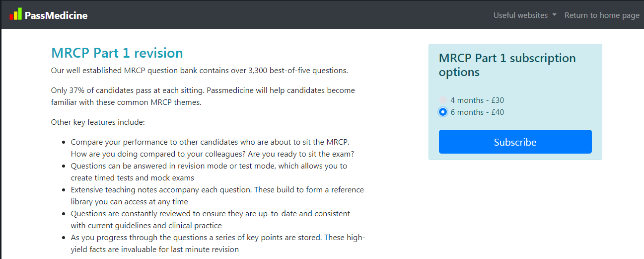Click the PassMedicine bar chart logo icon
The width and height of the screenshot is (644, 259).
point(15,14)
